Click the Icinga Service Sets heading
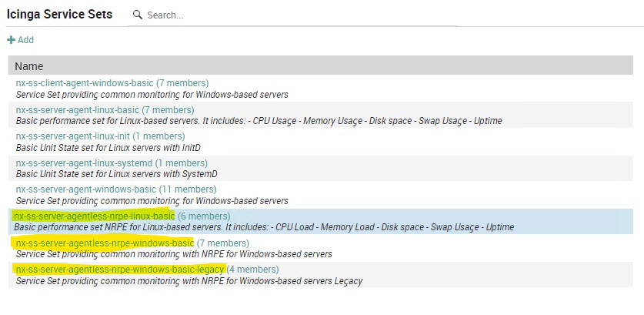644x315 pixels. pyautogui.click(x=59, y=15)
